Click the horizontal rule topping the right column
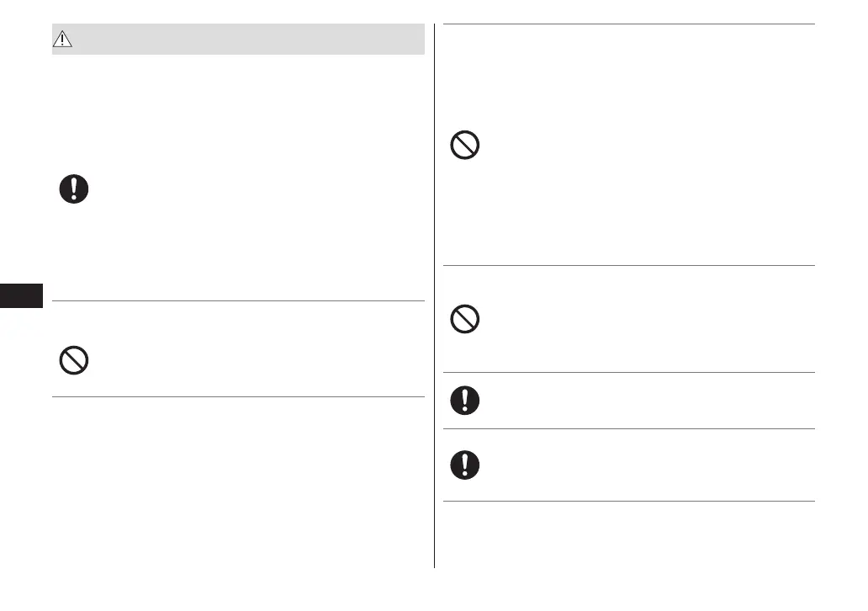Viewport: 868px width, 611px height. point(628,24)
